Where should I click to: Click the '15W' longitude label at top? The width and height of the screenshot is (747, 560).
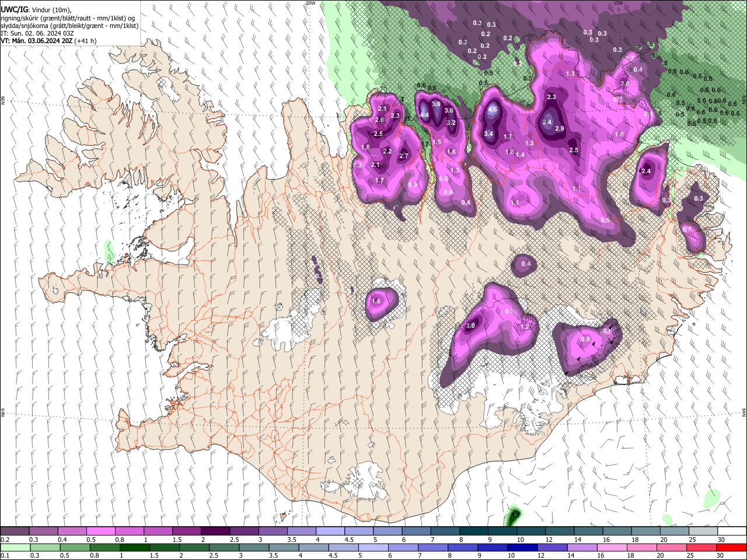coord(619,3)
